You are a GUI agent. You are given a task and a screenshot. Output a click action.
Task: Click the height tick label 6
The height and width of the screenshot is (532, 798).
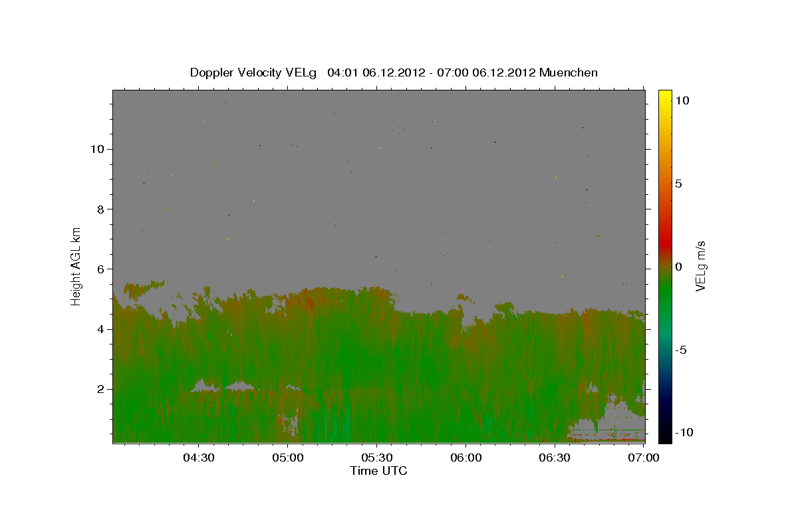pyautogui.click(x=99, y=269)
